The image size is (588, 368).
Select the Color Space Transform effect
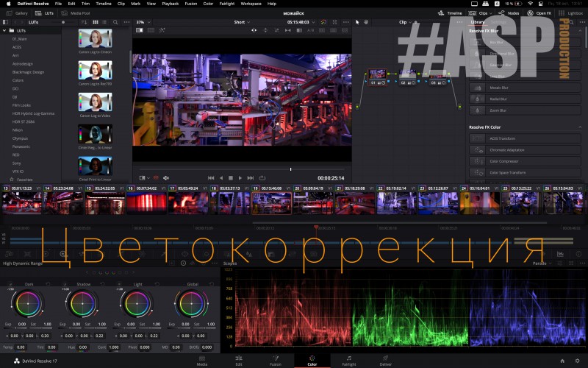point(525,173)
